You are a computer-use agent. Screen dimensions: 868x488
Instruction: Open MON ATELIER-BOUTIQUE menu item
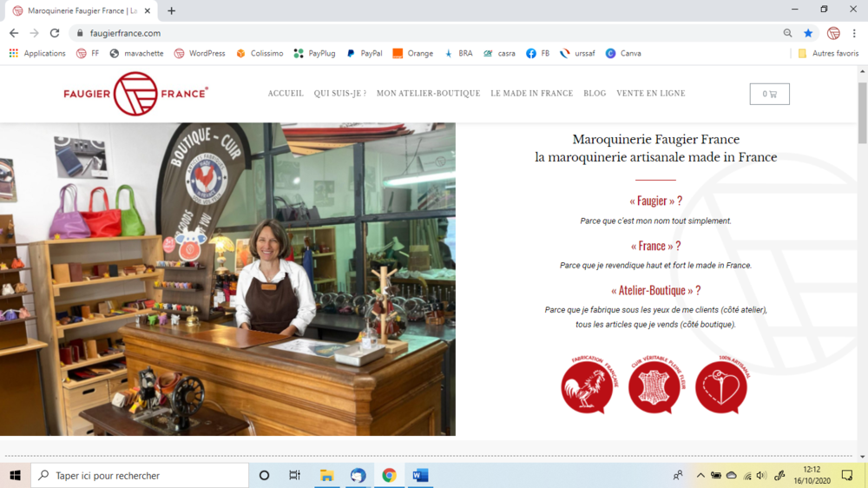(x=429, y=94)
